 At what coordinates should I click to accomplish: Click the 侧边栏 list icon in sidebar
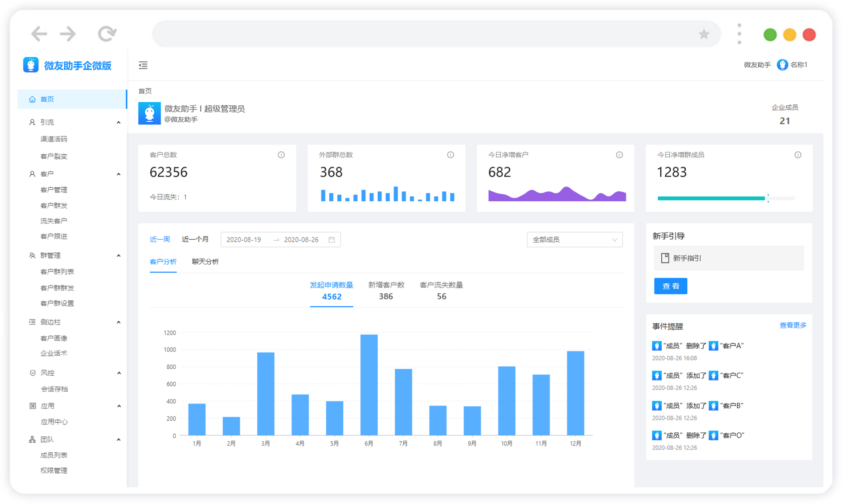tap(32, 322)
